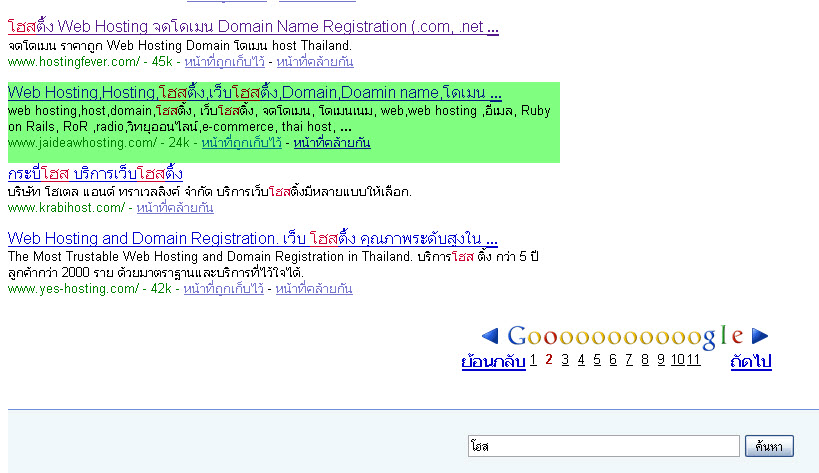Open the กระบี่โฮส result title link
The width and height of the screenshot is (819, 473).
coord(95,173)
